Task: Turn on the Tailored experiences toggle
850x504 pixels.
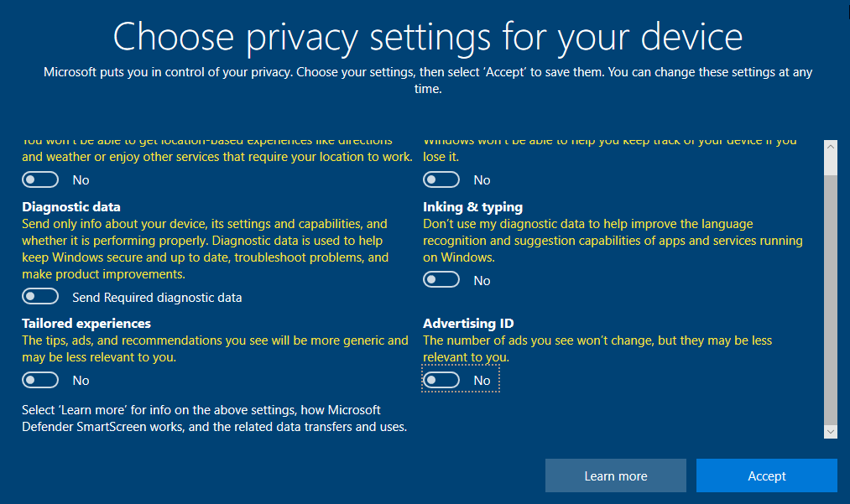Action: (x=40, y=380)
